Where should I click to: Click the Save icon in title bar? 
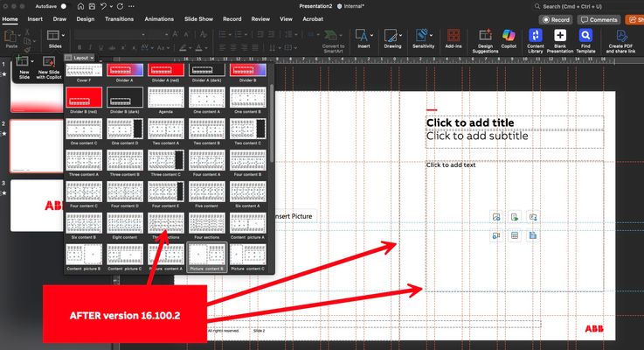[x=92, y=6]
